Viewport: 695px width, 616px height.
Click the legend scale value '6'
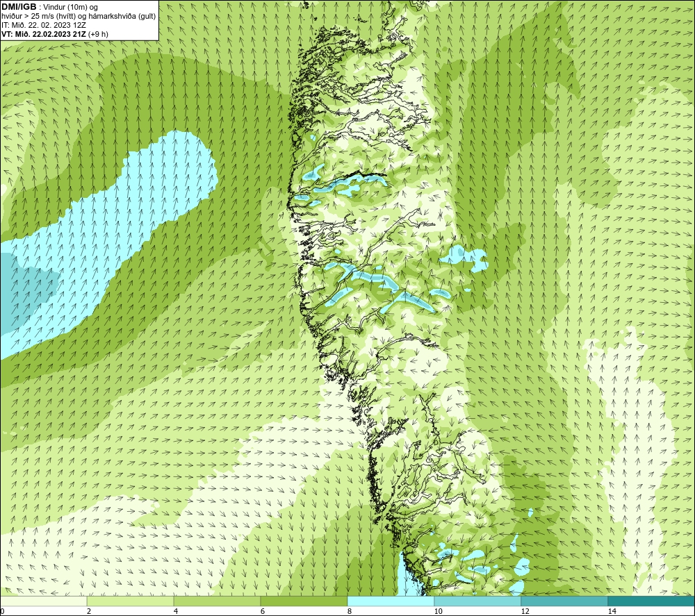(x=263, y=612)
